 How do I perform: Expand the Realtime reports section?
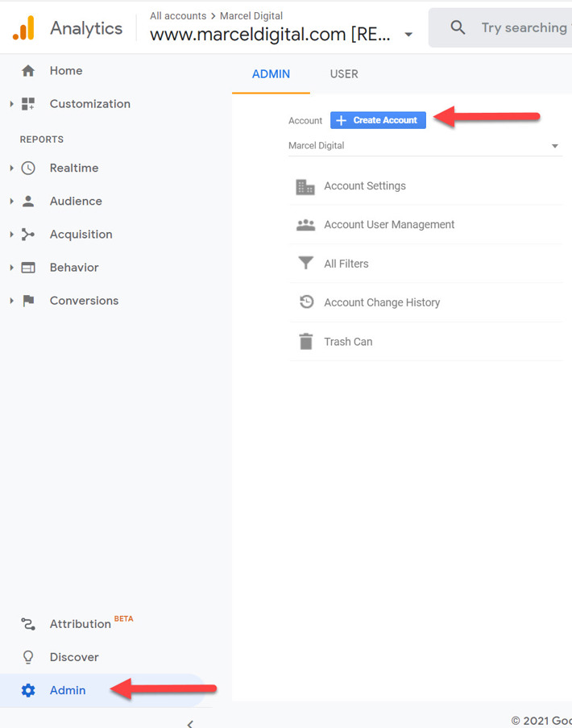point(12,168)
